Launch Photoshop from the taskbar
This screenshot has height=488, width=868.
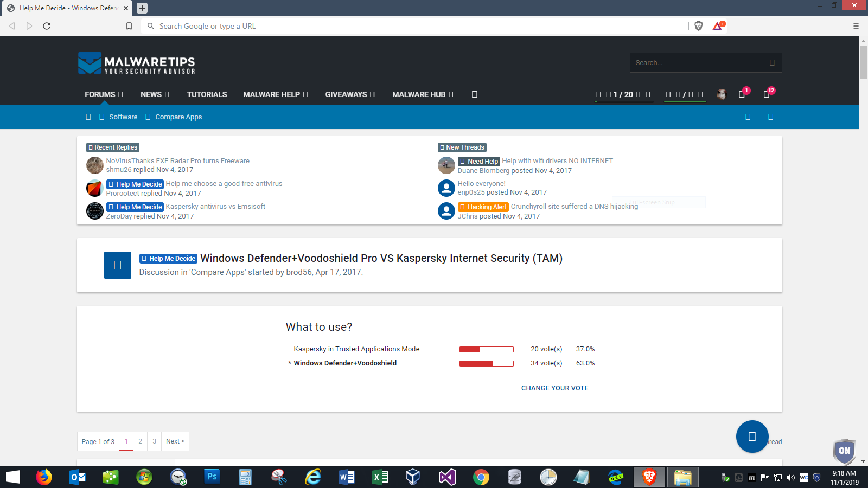[212, 477]
